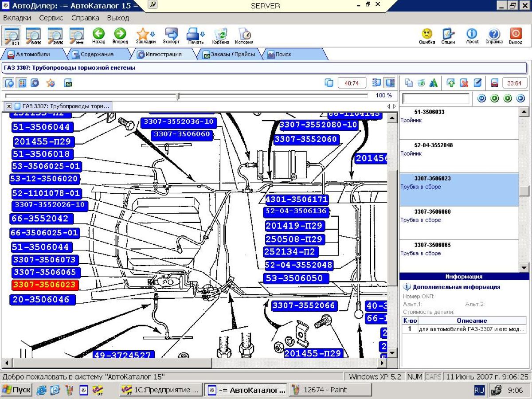The width and height of the screenshot is (532, 399).
Task: Set illustration zoom to 50%
Action: [x=33, y=35]
